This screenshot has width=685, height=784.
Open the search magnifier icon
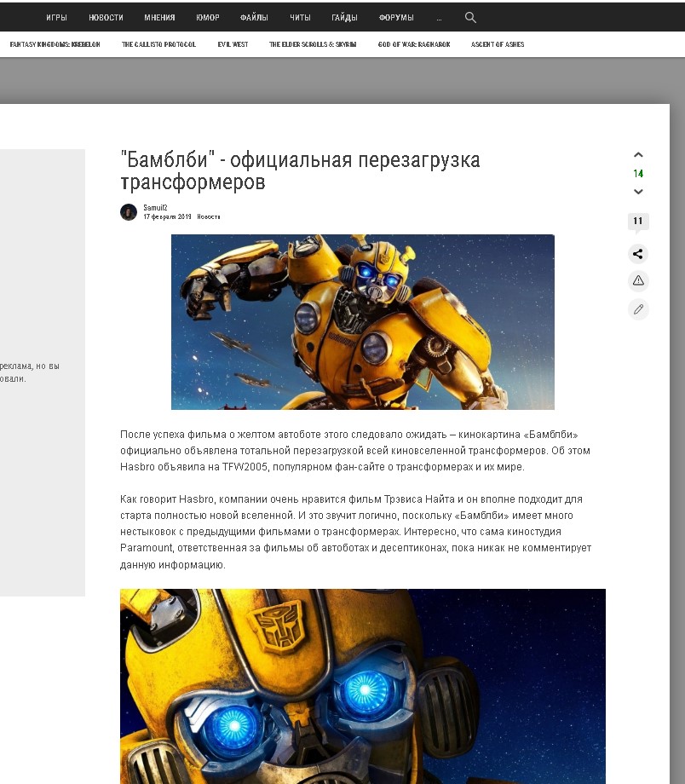pos(470,18)
